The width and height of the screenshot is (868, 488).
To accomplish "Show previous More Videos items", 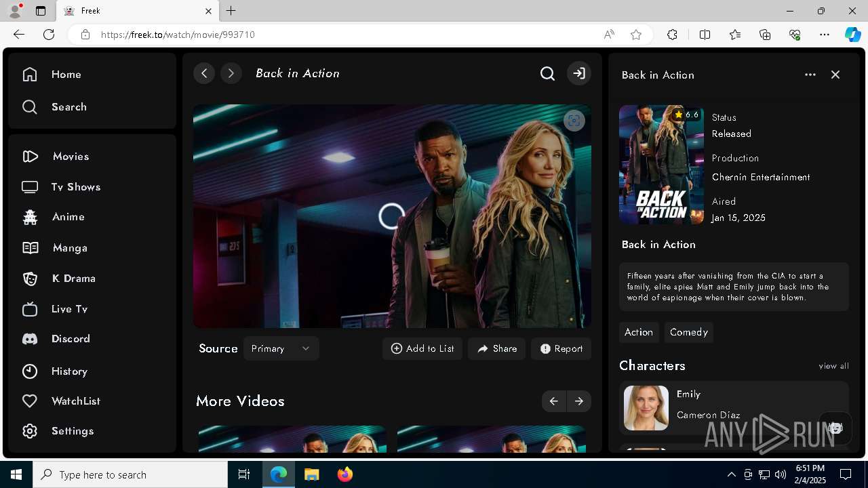I will pyautogui.click(x=554, y=401).
